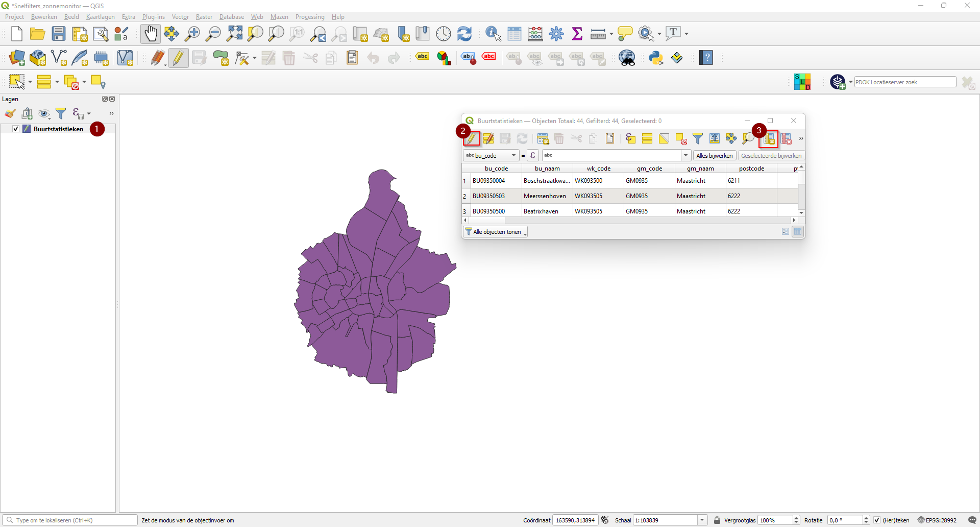Select features using expression in table
980x527 pixels.
[x=630, y=138]
